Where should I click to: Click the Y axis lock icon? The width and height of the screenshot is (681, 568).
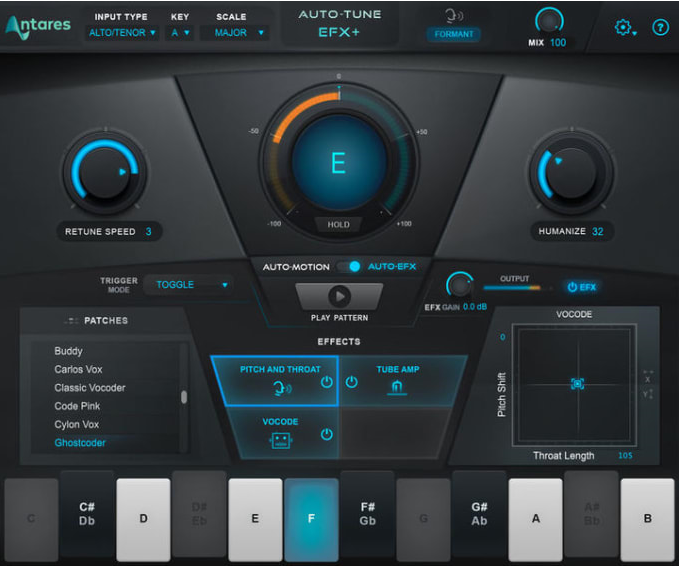pos(648,394)
